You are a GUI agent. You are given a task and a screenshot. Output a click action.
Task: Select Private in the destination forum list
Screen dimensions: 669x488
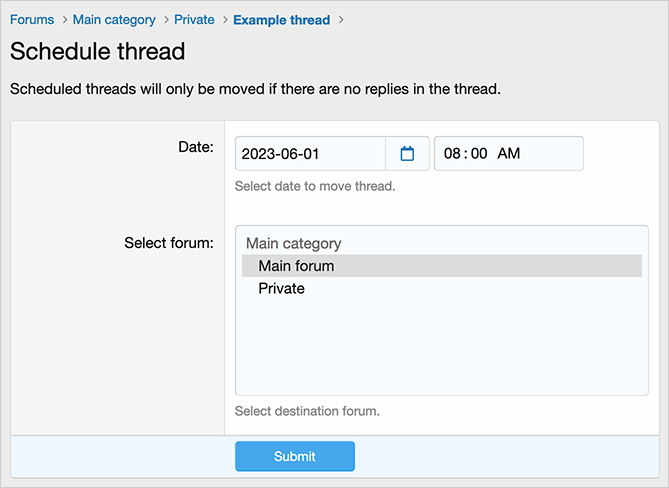pos(281,289)
